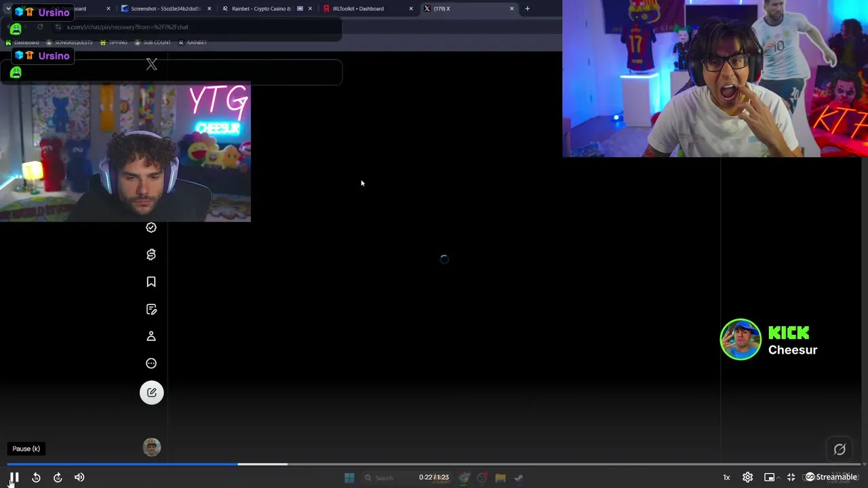Image resolution: width=868 pixels, height=488 pixels.
Task: Open the More circle-dots menu
Action: (x=151, y=363)
